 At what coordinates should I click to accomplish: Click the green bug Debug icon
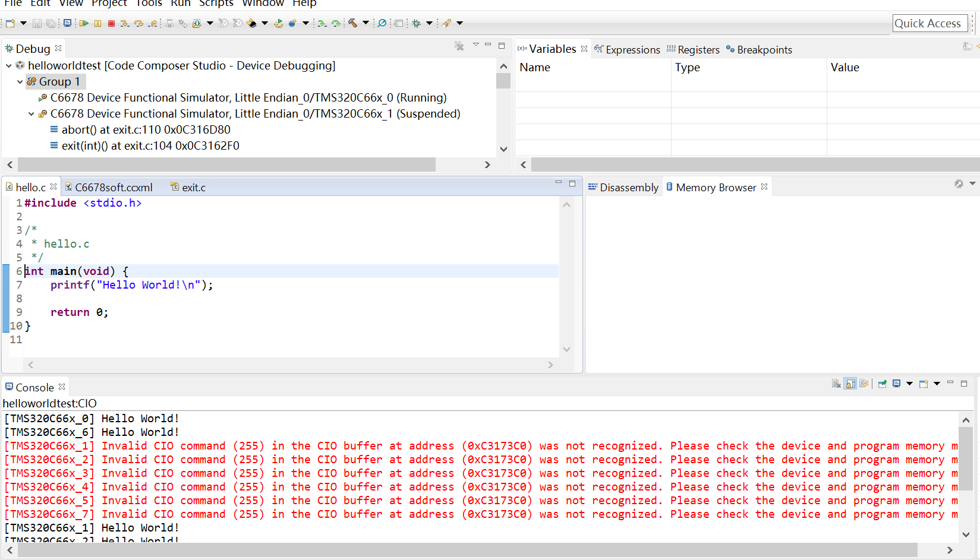416,23
